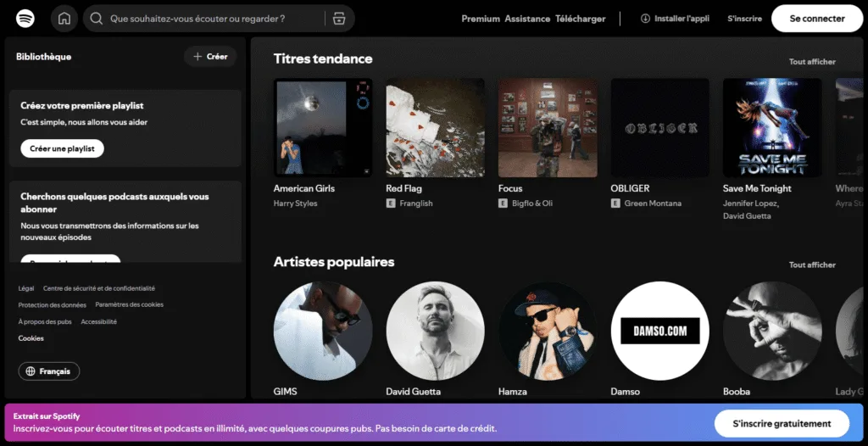Go to Home via house icon
This screenshot has height=446, width=868.
click(64, 19)
